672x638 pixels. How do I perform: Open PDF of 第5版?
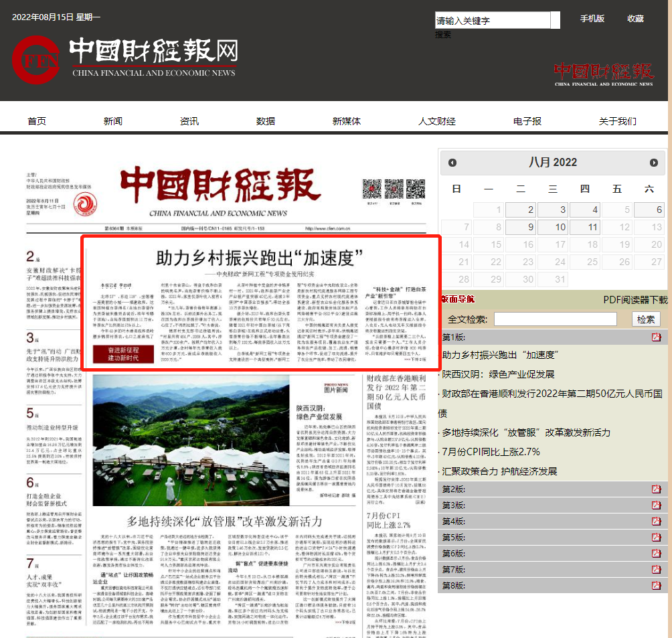(x=656, y=537)
